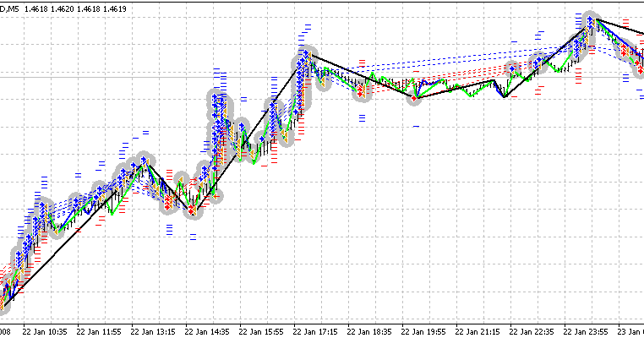Screen dimensions: 644x338
Task: Click the 22 Jan 21:15 axis label
Action: tap(478, 332)
